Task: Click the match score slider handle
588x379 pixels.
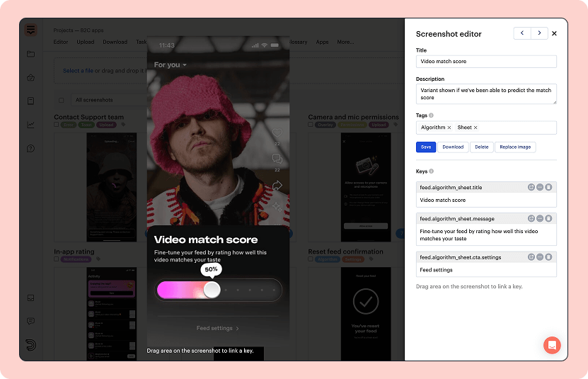Action: (212, 290)
